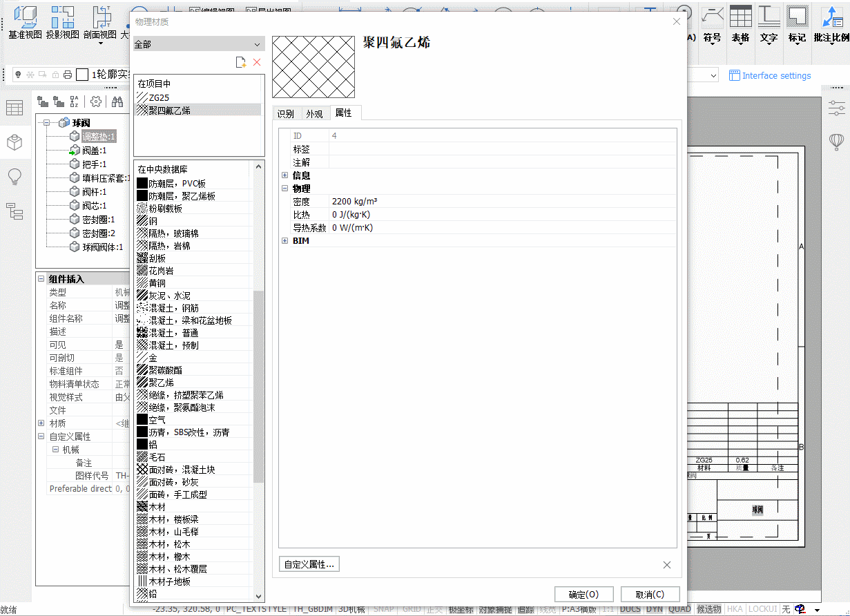Expand the BIM property section

click(284, 241)
